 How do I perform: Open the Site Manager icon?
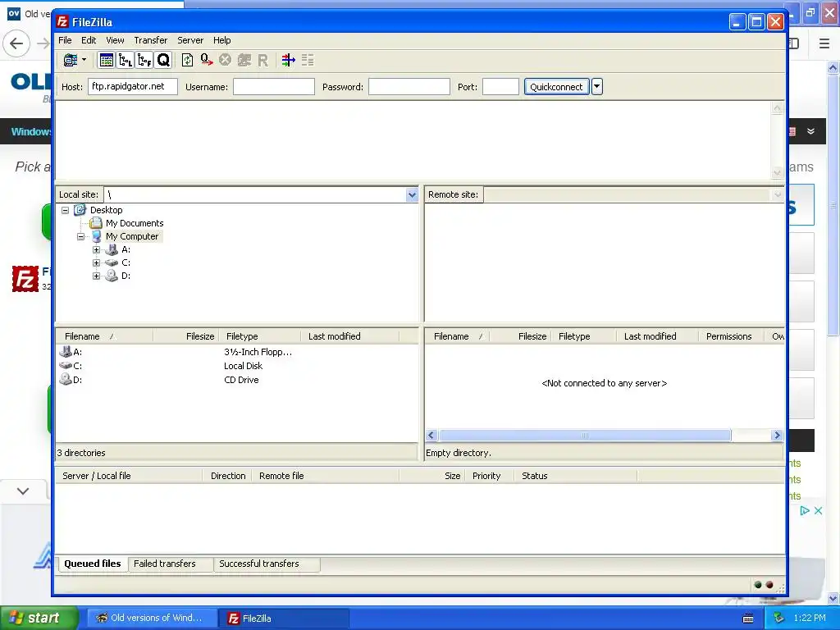point(71,60)
